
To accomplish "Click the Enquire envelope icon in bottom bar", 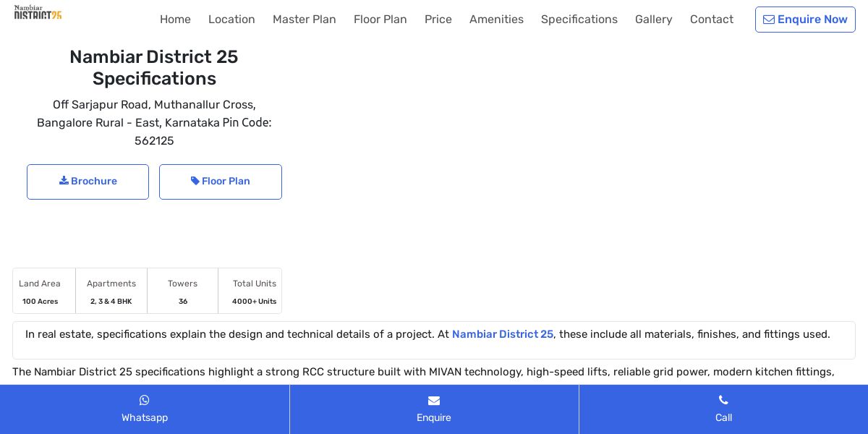I will coord(434,400).
